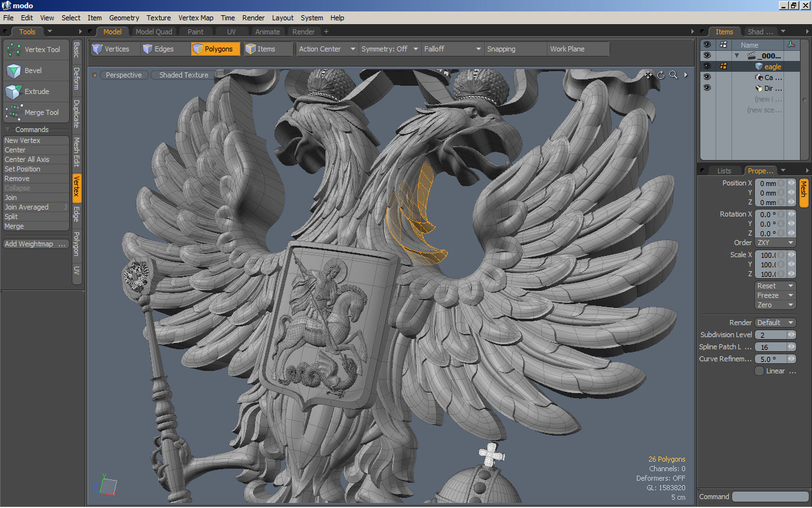This screenshot has height=508, width=812.
Task: Open the Lists tab
Action: [724, 171]
